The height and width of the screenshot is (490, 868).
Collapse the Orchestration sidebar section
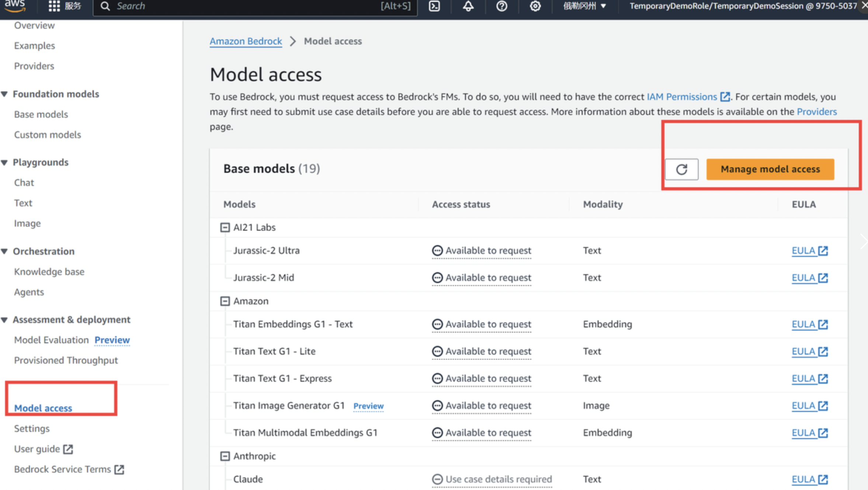4,251
